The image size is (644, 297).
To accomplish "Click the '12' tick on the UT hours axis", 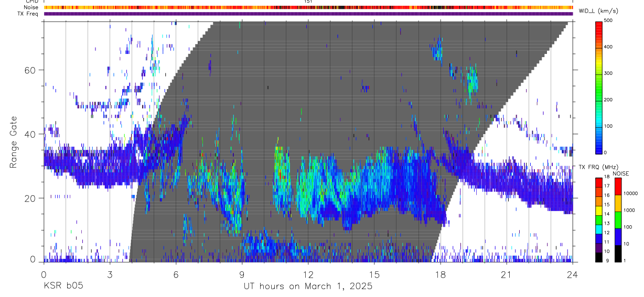I will point(308,275).
